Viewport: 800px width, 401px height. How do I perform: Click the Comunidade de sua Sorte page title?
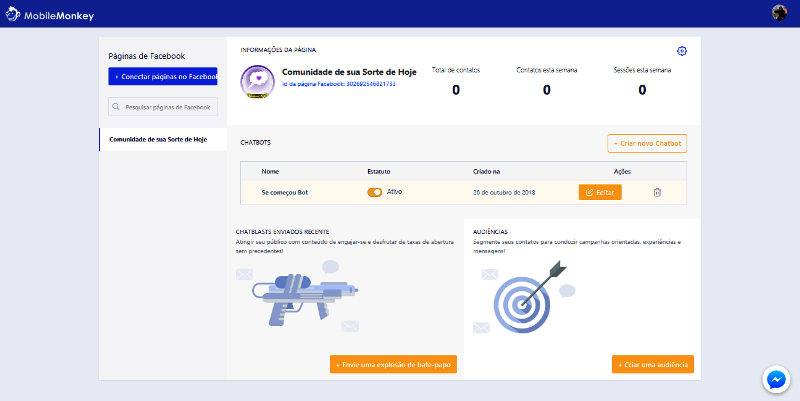coord(349,72)
